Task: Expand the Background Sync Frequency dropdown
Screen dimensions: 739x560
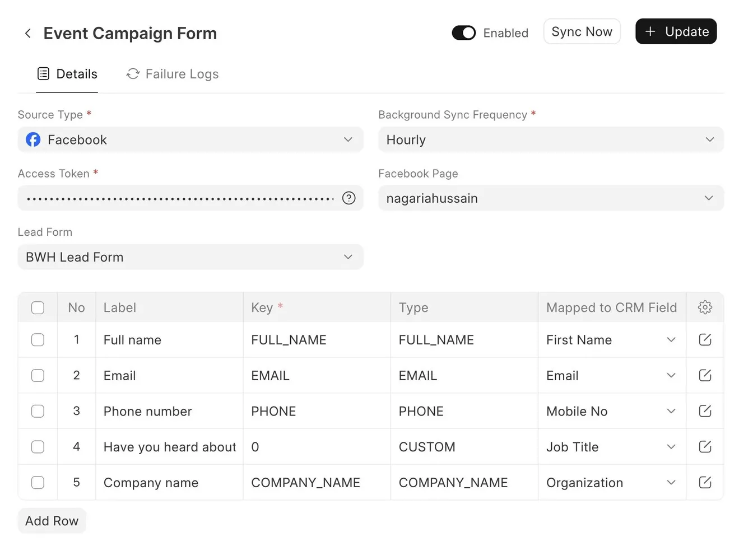Action: click(551, 140)
